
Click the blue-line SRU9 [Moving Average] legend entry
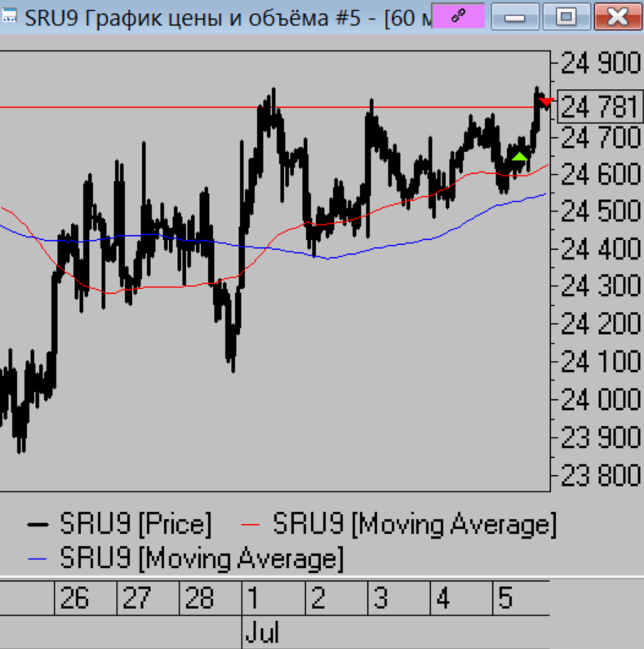[x=202, y=558]
